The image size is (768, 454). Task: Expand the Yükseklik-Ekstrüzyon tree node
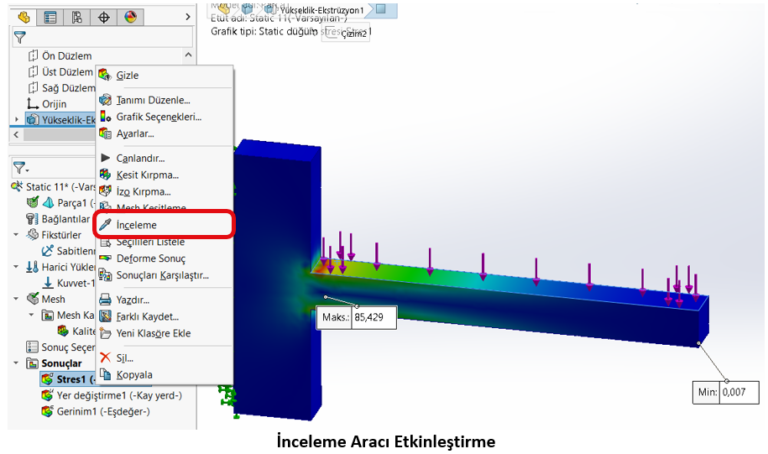16,120
